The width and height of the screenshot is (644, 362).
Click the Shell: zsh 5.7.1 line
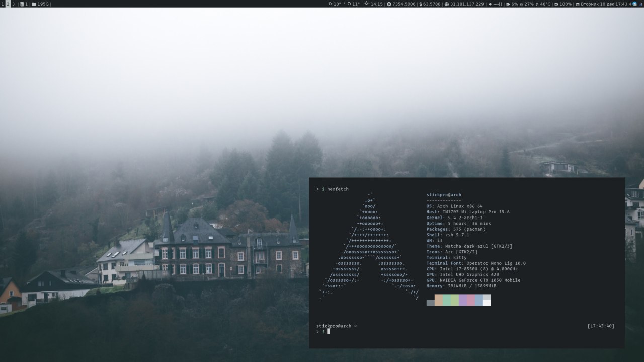pyautogui.click(x=448, y=235)
